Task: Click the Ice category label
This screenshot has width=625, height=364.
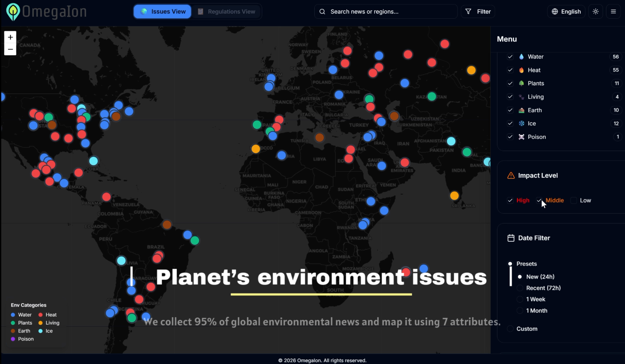Action: coord(531,123)
